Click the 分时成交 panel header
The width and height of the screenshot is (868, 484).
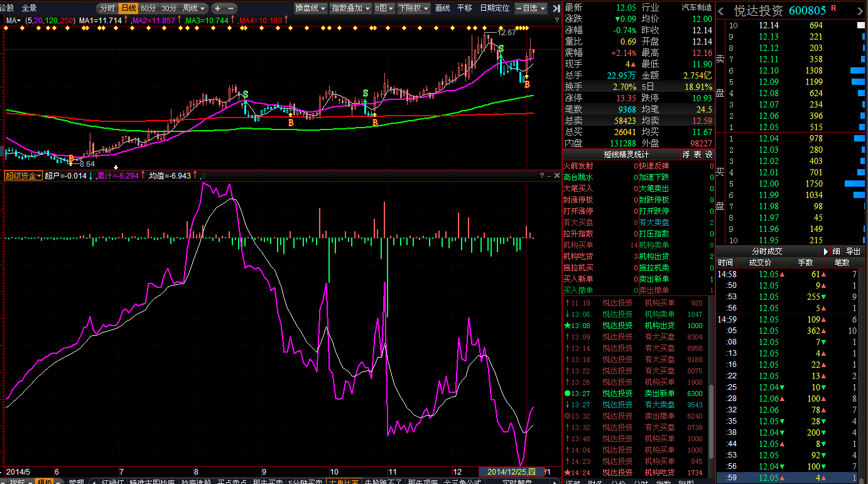(767, 251)
